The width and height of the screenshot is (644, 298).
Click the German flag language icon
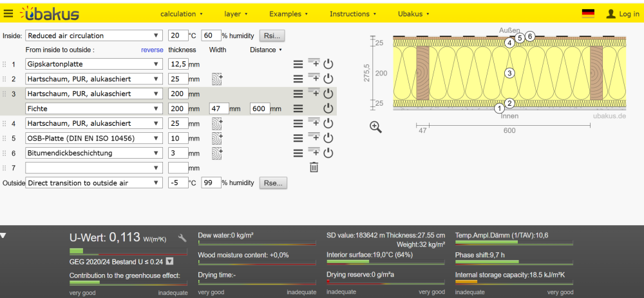tap(587, 14)
